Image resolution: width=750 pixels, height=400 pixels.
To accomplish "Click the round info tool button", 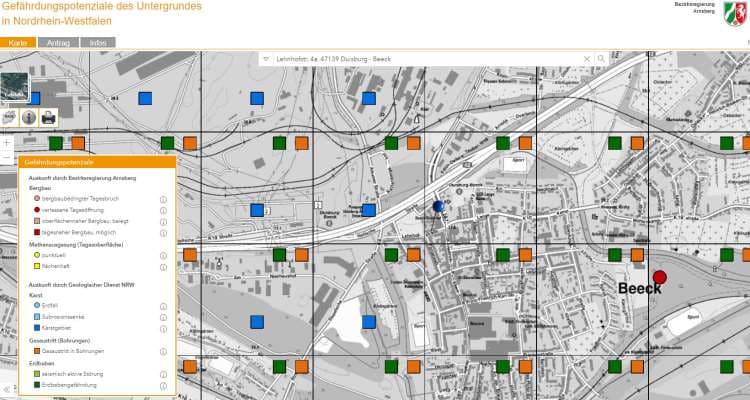I will 29,118.
